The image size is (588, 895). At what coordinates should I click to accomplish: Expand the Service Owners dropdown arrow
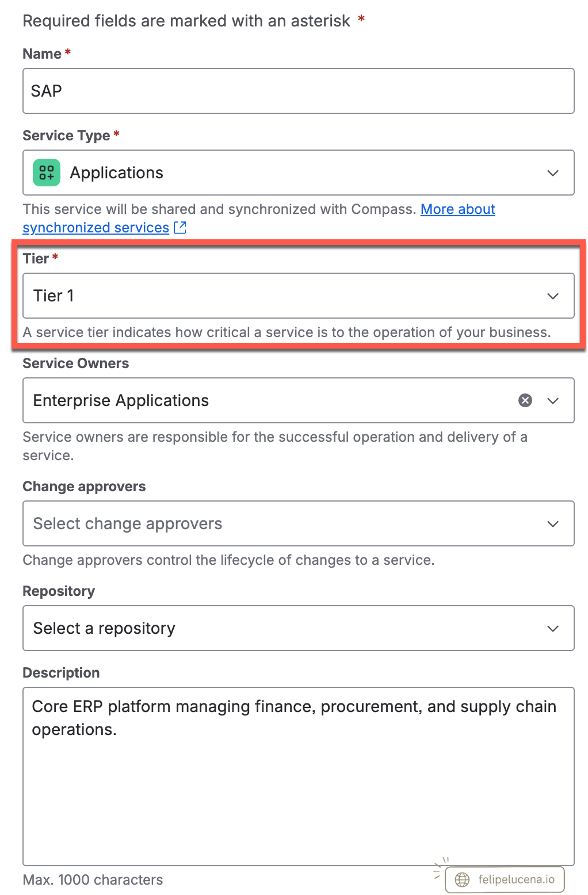point(553,401)
